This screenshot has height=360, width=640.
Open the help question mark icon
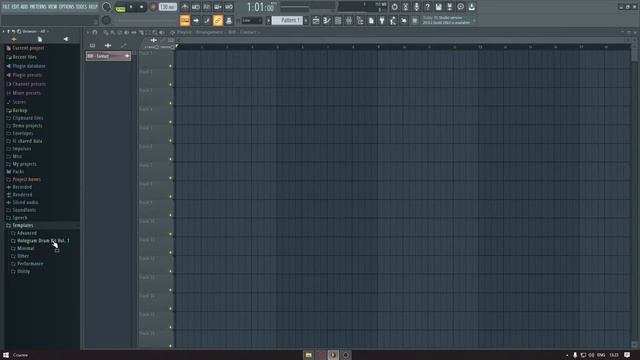point(427,7)
